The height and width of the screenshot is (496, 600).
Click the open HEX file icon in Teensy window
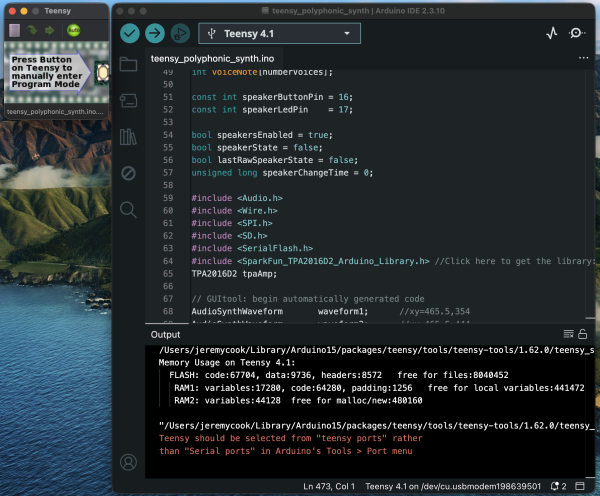point(15,30)
